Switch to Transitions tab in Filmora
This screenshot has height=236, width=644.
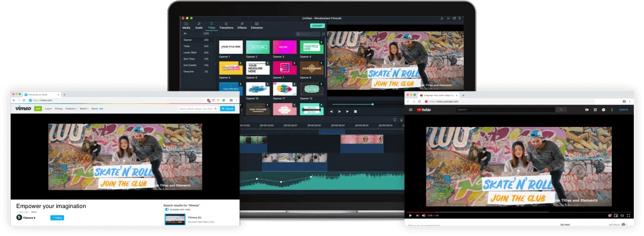[x=226, y=26]
